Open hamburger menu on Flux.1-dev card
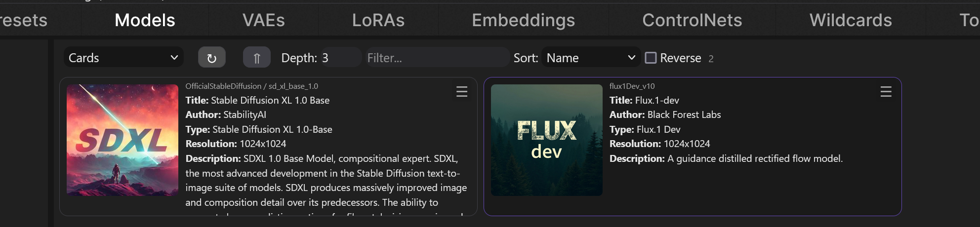 click(x=886, y=92)
